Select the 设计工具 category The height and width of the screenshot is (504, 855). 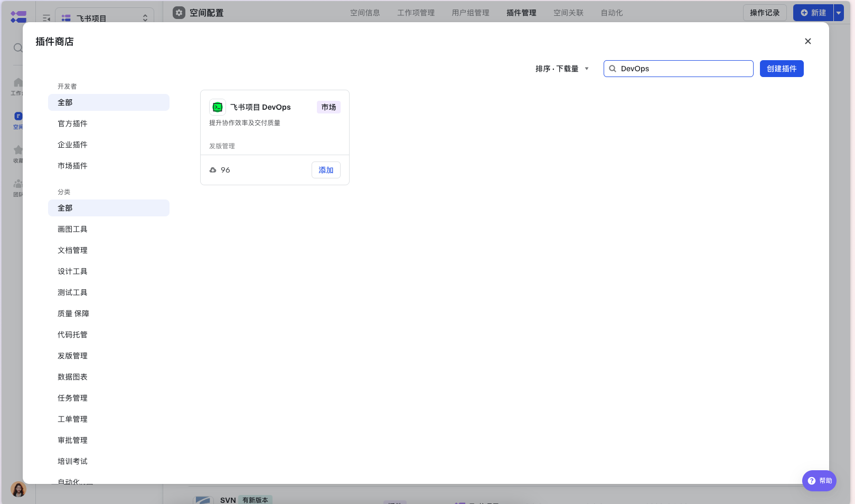(x=109, y=271)
